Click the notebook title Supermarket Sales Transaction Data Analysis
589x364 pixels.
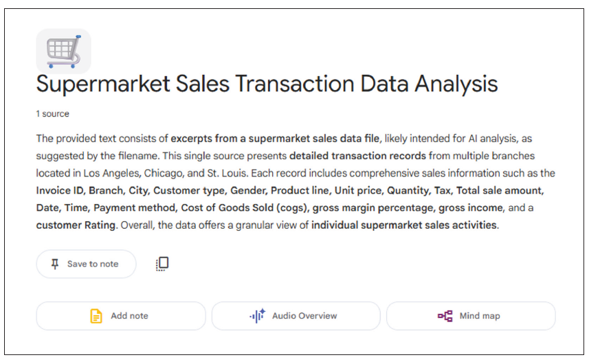[267, 84]
